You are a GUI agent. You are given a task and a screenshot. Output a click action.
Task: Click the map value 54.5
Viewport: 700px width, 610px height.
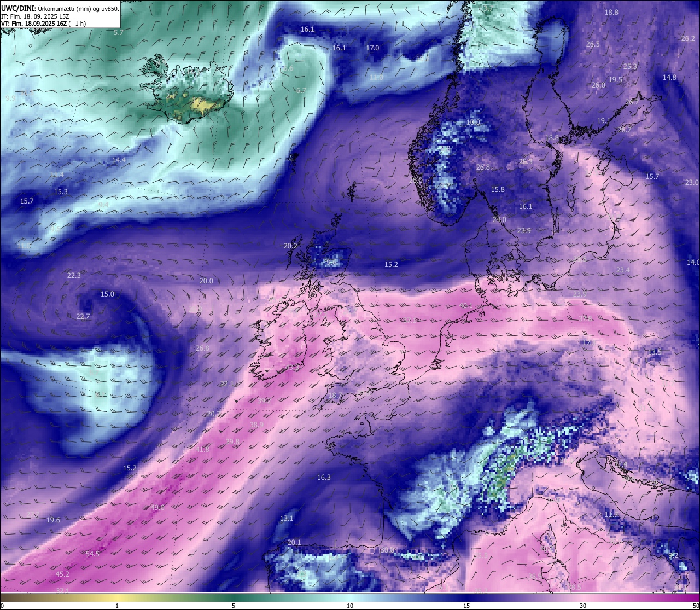(93, 554)
